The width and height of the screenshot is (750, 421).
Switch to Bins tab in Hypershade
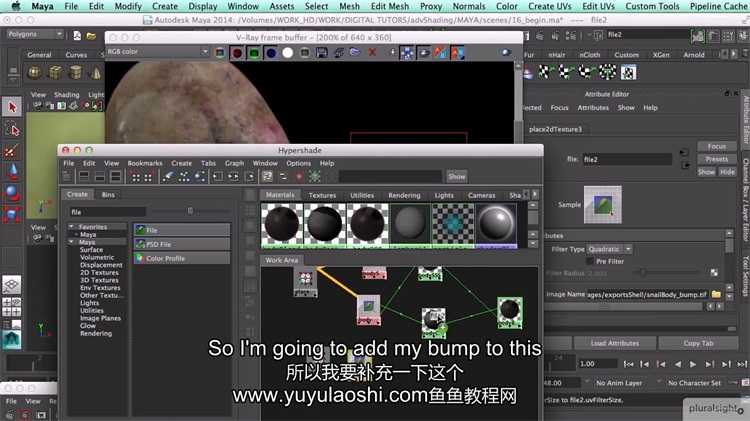tap(108, 195)
